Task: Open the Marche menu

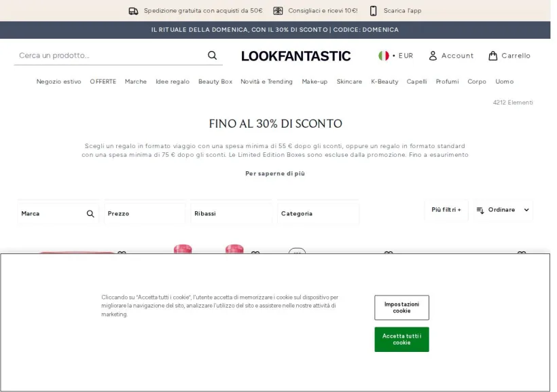Action: tap(136, 82)
